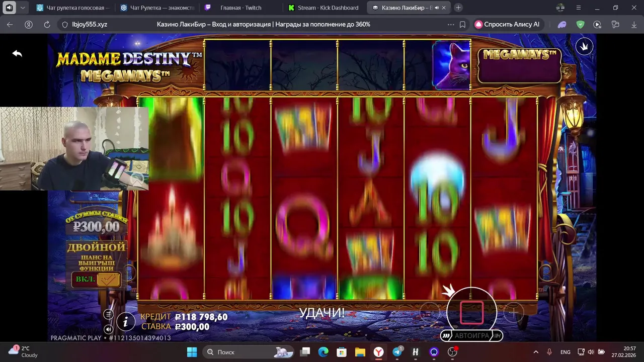Open the recording app with a red dot

pyautogui.click(x=452, y=352)
